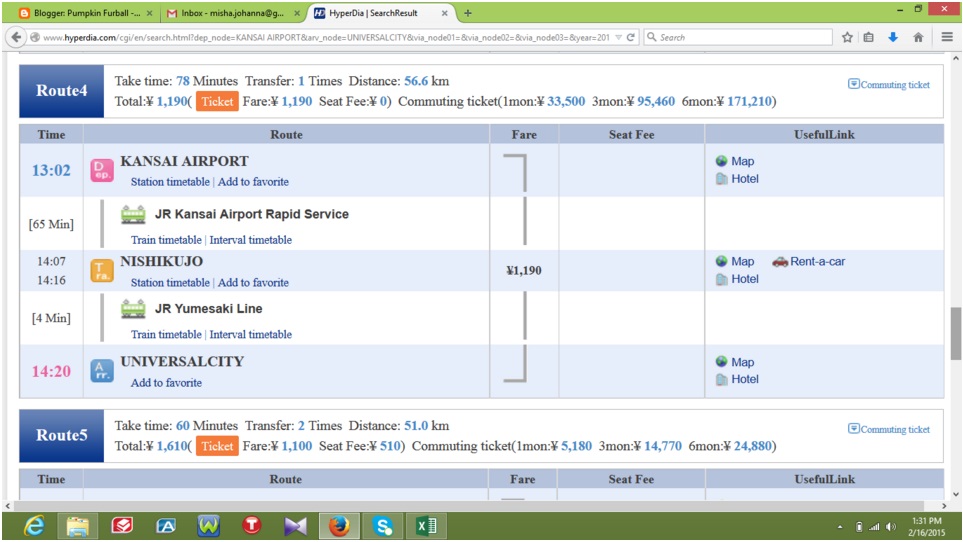Click the orange Ticket button for Route4
The height and width of the screenshot is (542, 963).
tap(217, 102)
